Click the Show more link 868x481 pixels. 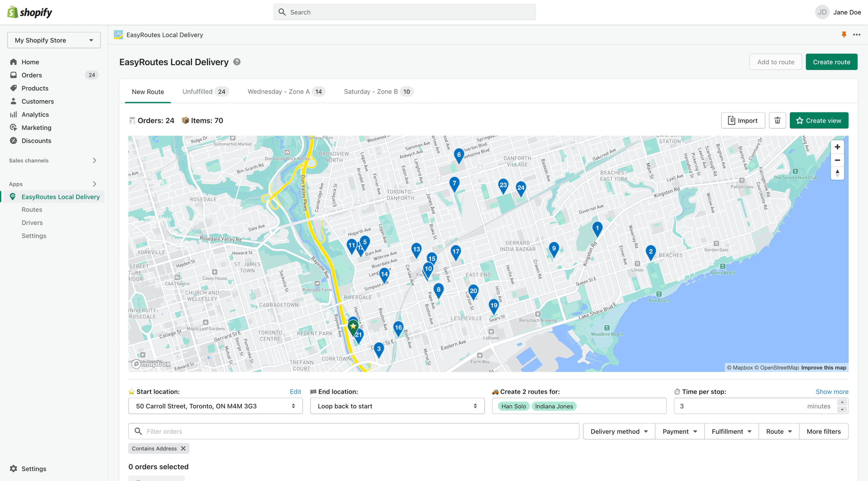[x=832, y=391]
